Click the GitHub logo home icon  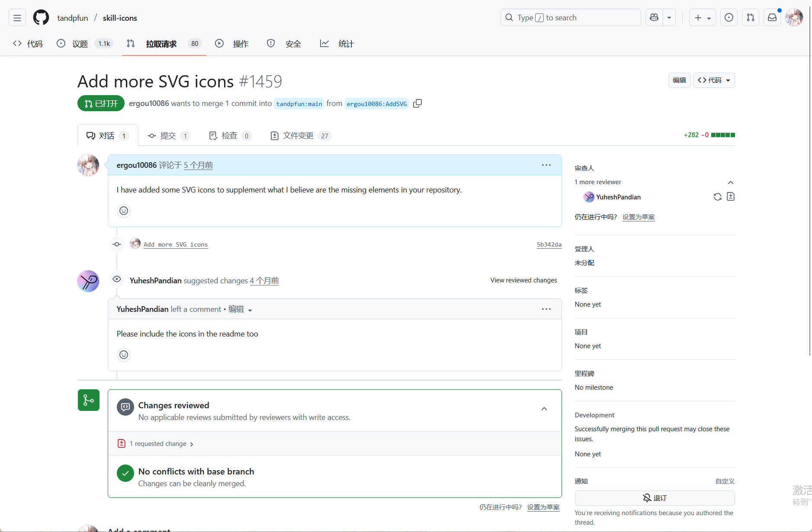click(x=41, y=18)
